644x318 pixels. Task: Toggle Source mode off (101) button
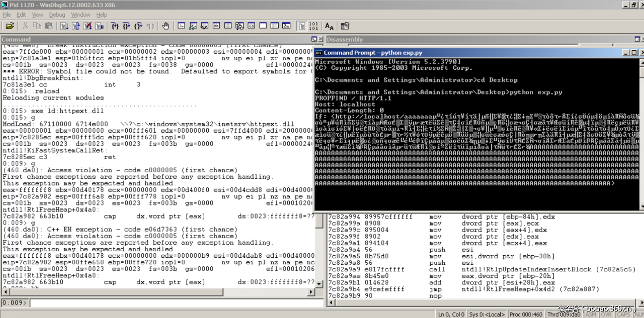313,26
